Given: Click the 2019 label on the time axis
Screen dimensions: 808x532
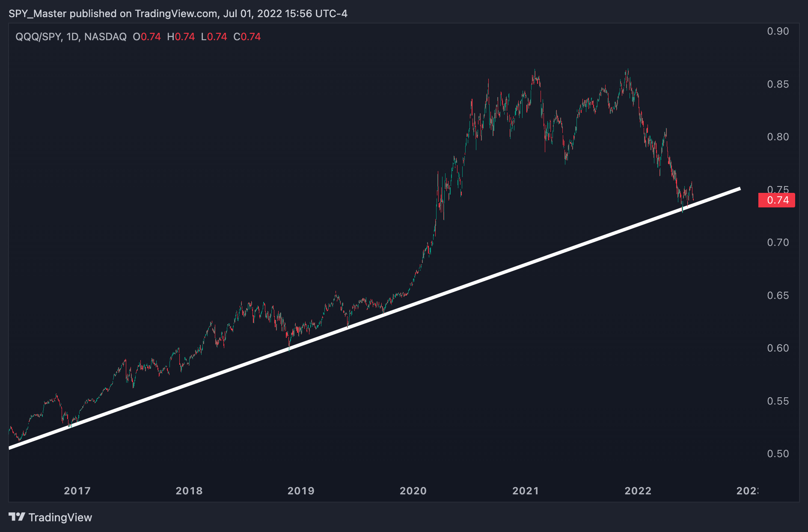Looking at the screenshot, I should point(301,491).
